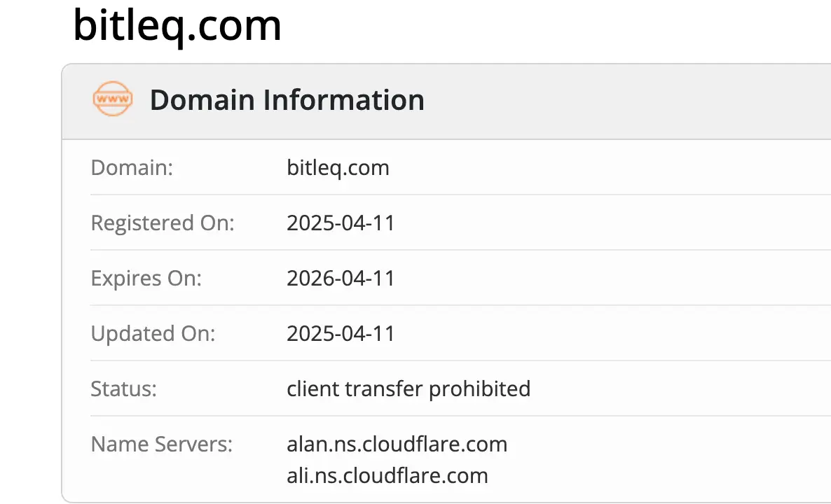Click the word Domain in panel heading
The image size is (831, 504).
[202, 100]
